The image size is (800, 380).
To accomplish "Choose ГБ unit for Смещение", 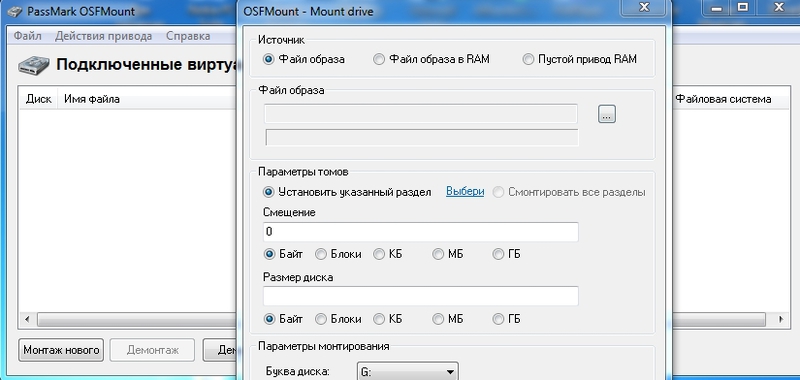I will pos(498,254).
